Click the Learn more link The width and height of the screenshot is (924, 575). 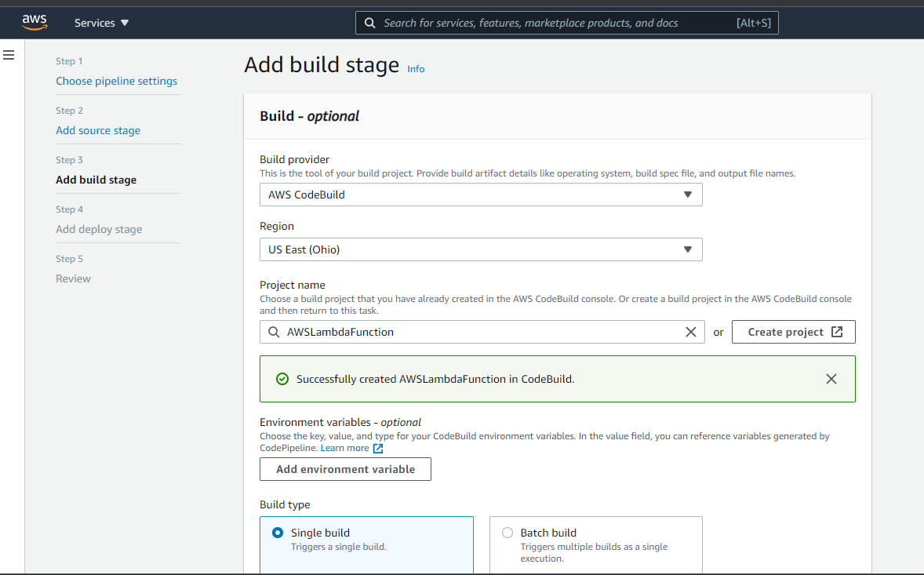click(344, 448)
